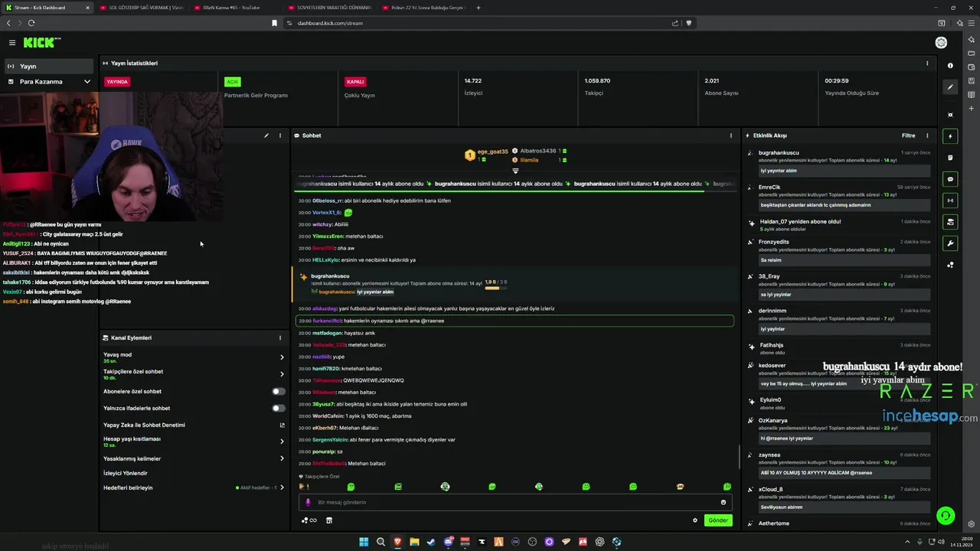This screenshot has height=551, width=980.
Task: Open the Steam icon in the Windows taskbar
Action: (x=431, y=542)
